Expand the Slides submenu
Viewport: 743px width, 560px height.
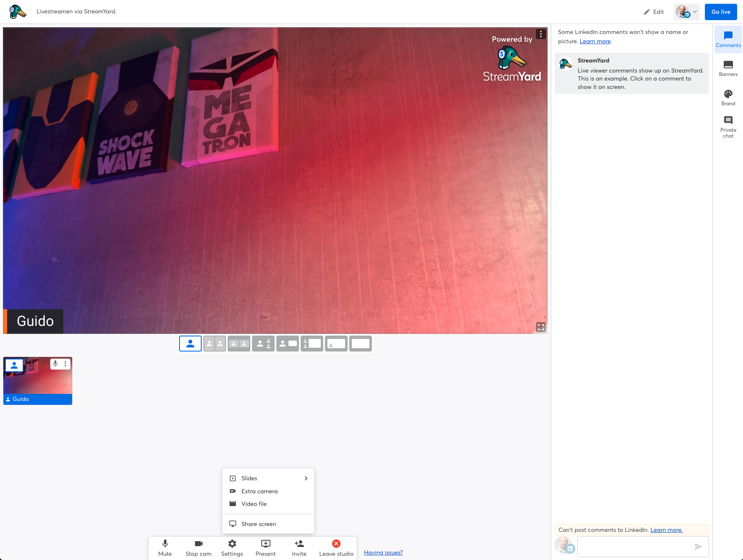point(268,478)
